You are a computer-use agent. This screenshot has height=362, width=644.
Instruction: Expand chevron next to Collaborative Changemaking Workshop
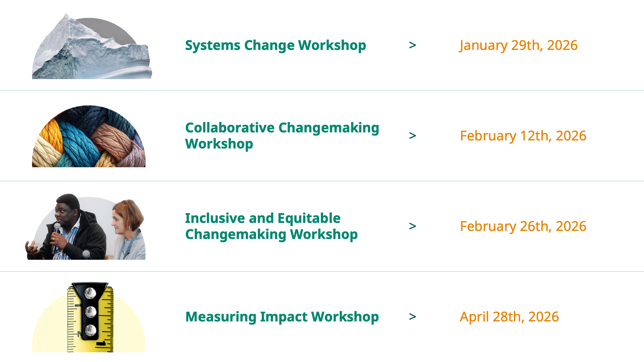(413, 136)
